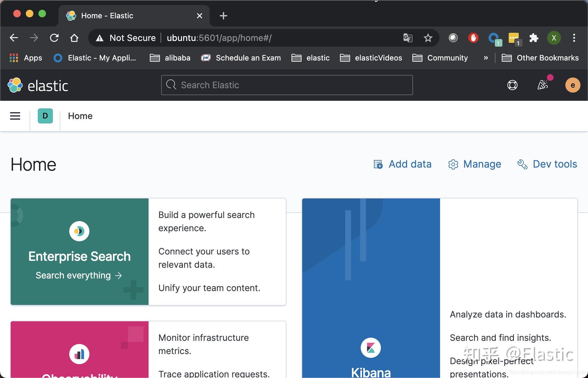Open the default space selector
588x378 pixels.
point(45,116)
